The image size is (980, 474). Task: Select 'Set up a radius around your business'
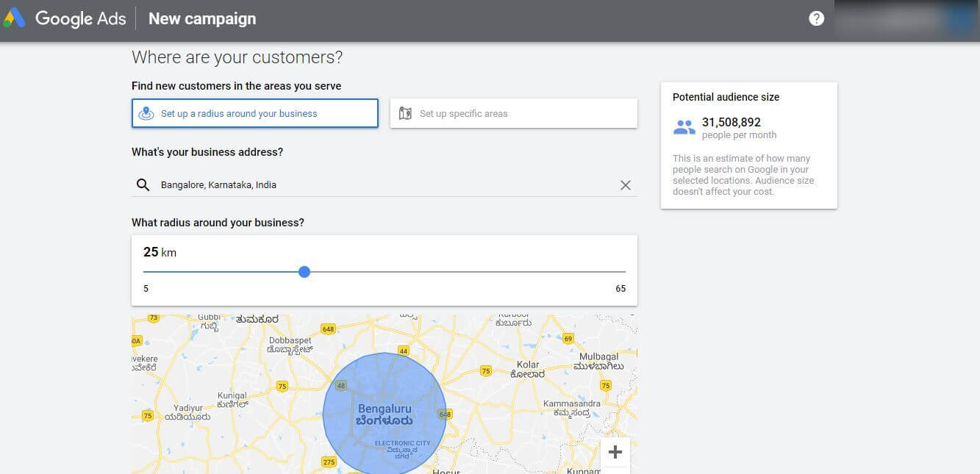pyautogui.click(x=255, y=113)
